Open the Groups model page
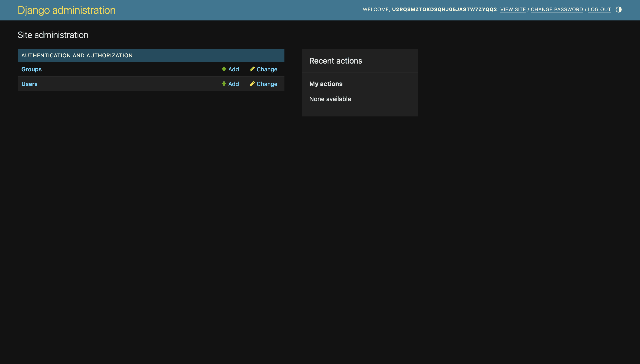 point(31,69)
